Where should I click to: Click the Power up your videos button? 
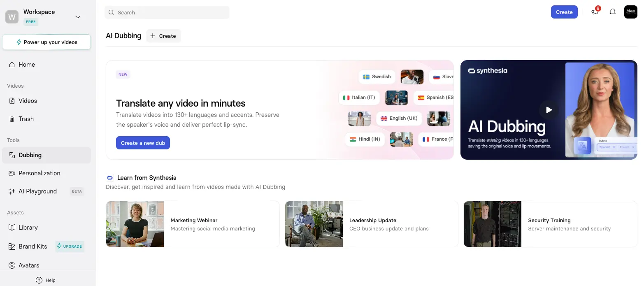(46, 42)
